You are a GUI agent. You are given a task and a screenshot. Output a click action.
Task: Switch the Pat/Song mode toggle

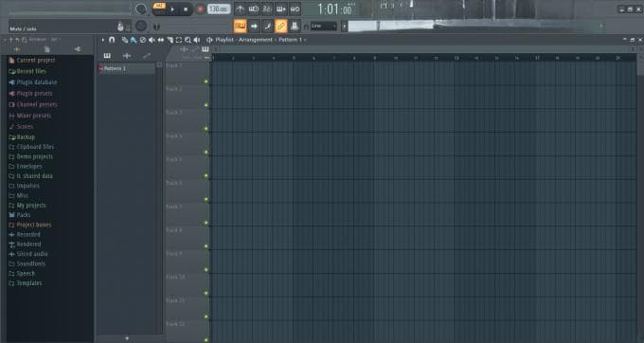(159, 9)
